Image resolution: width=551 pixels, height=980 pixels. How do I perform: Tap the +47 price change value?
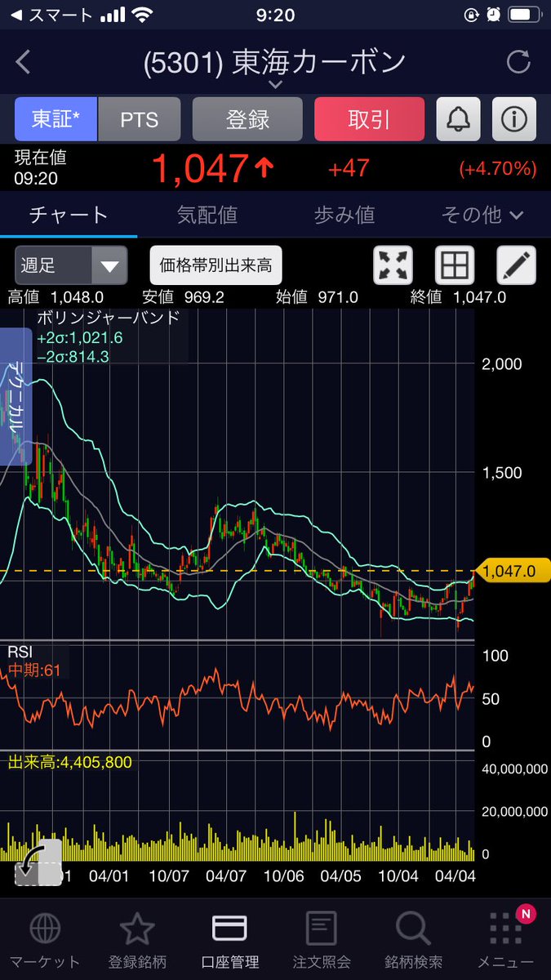point(349,169)
